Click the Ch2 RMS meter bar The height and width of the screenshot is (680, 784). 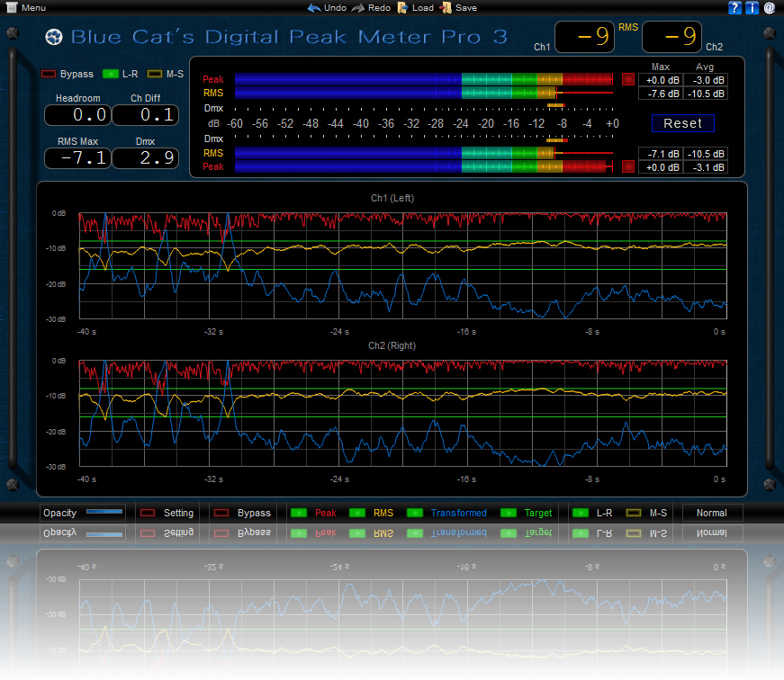[423, 153]
